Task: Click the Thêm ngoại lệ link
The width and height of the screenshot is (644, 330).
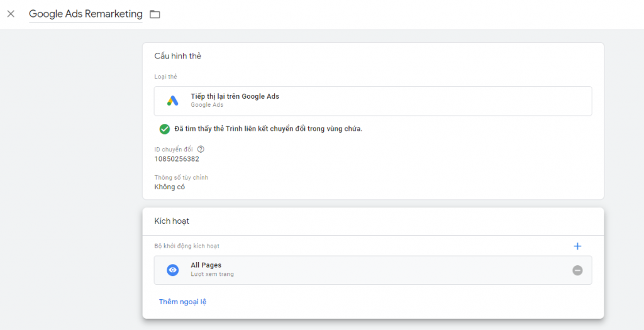Action: (183, 302)
